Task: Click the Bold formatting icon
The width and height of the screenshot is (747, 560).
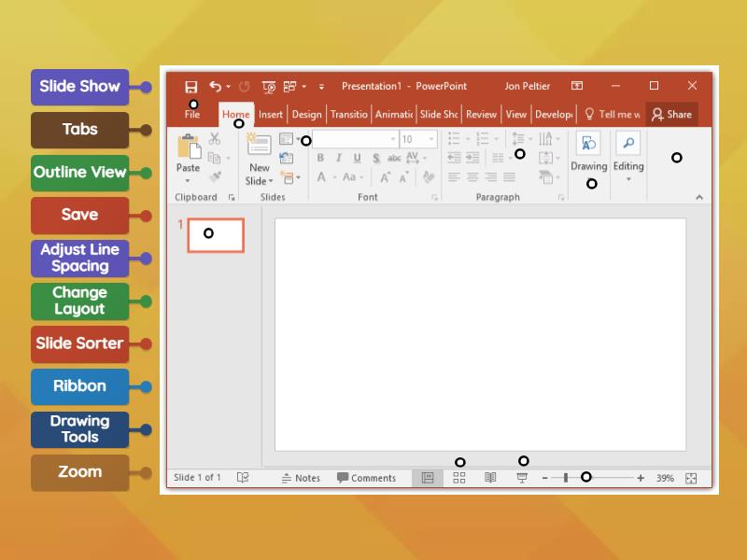Action: click(x=320, y=157)
